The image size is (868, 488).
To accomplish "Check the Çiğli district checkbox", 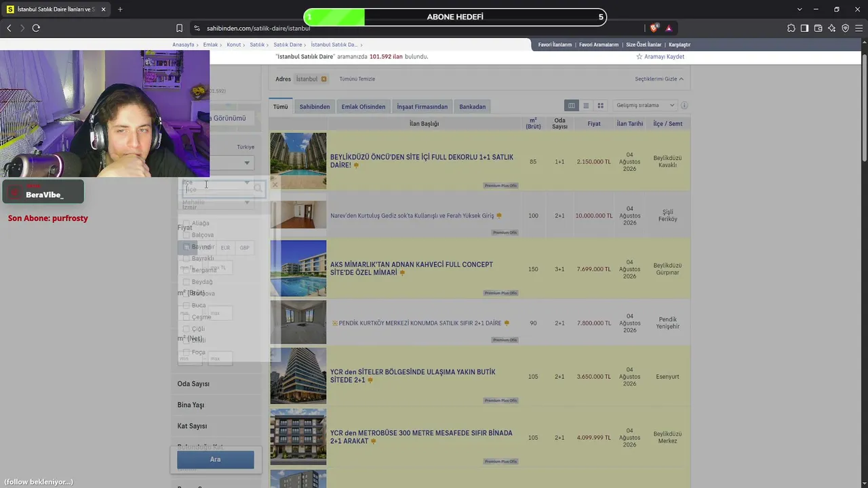I will tap(187, 329).
